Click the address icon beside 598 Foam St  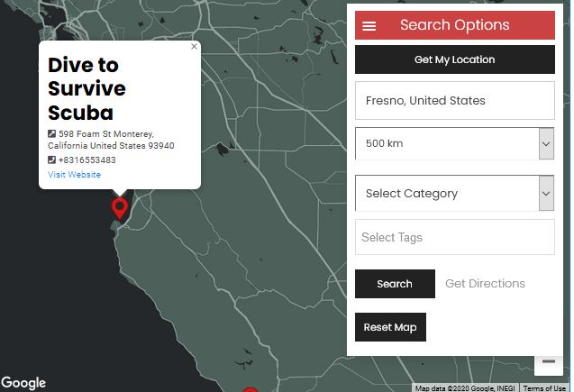pyautogui.click(x=51, y=134)
